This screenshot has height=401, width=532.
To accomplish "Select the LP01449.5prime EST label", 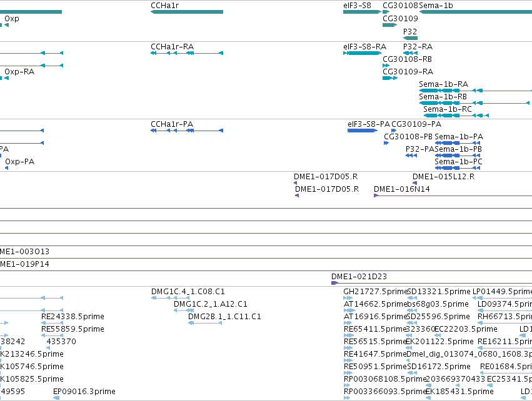I will click(x=502, y=292).
